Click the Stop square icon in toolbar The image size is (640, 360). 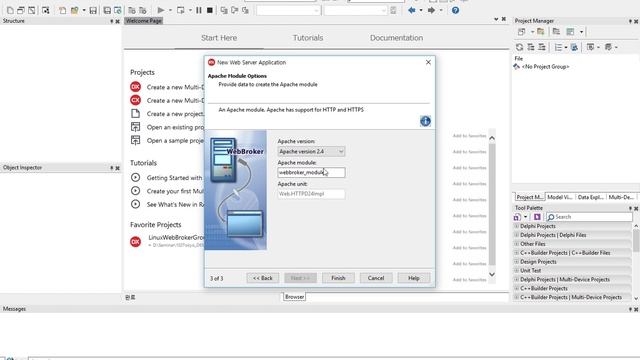pos(209,10)
